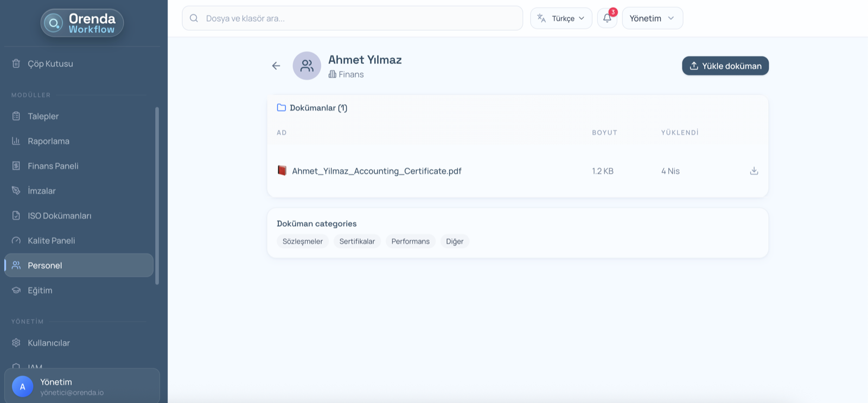Click the back arrow next to Ahmet Yılmaz
The width and height of the screenshot is (868, 403).
point(276,66)
